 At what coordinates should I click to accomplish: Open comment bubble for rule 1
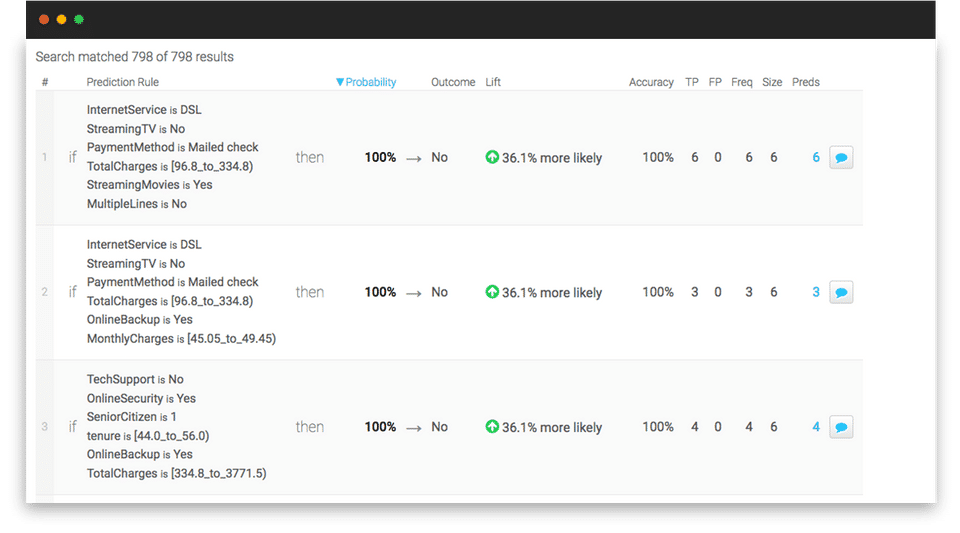pos(841,158)
